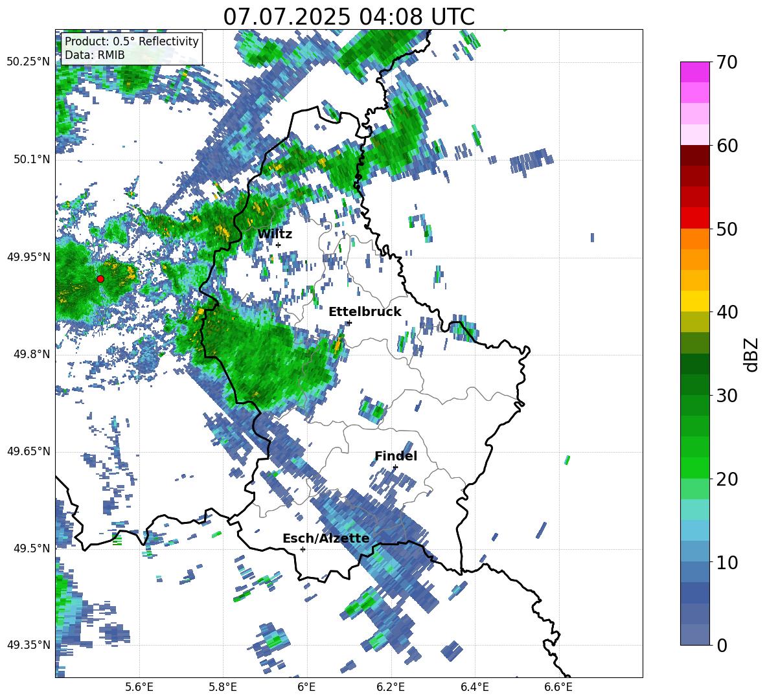767x700 pixels.
Task: Click the 60 colorbar tick label
Action: coord(727,146)
